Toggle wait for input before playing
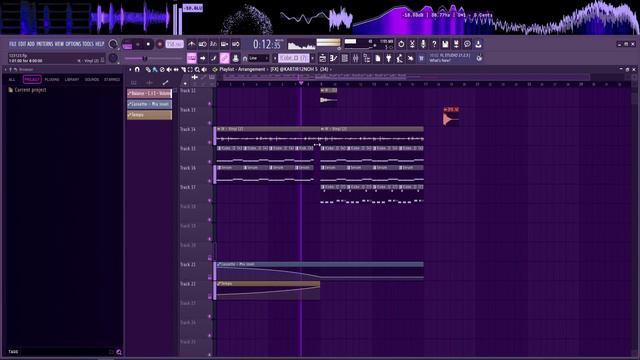 tap(202, 44)
